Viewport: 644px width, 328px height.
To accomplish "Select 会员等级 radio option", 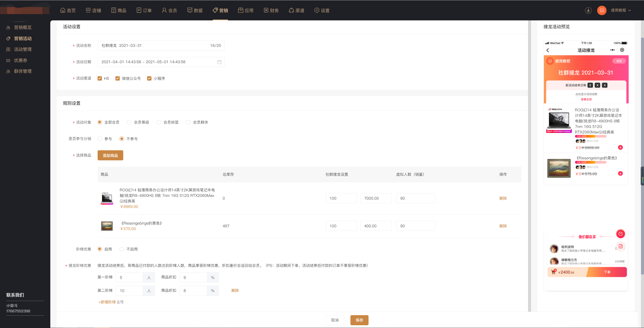I will coord(129,122).
